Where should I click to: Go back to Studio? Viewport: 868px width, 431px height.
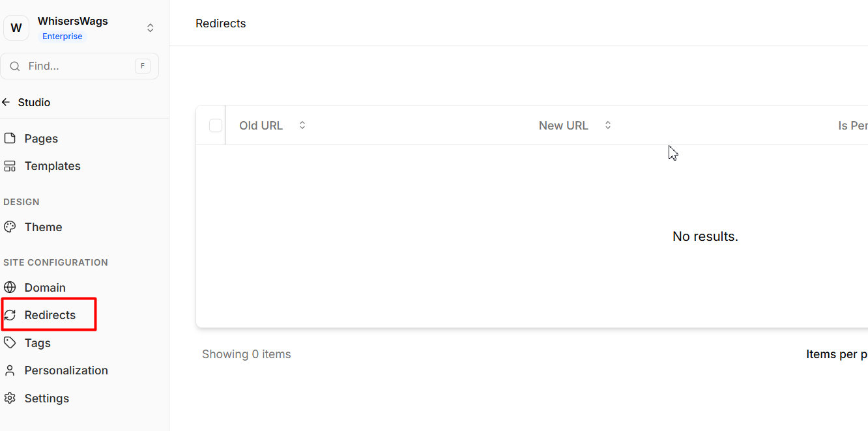pos(27,102)
